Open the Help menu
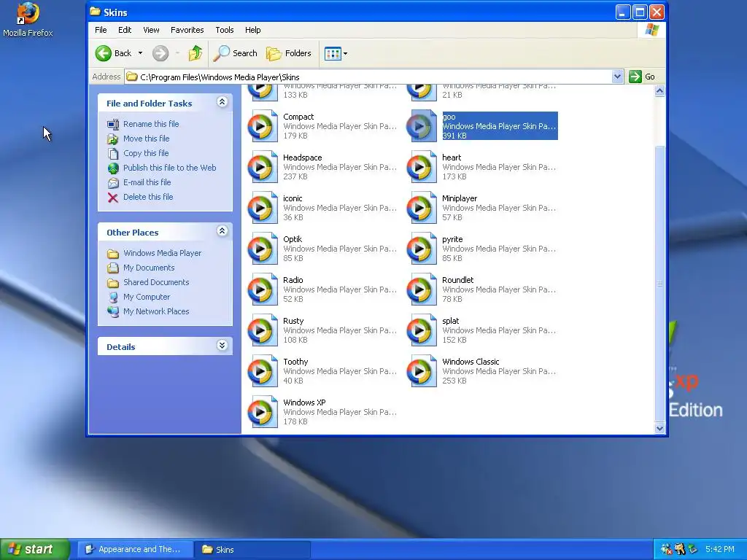The height and width of the screenshot is (560, 747). pyautogui.click(x=253, y=30)
